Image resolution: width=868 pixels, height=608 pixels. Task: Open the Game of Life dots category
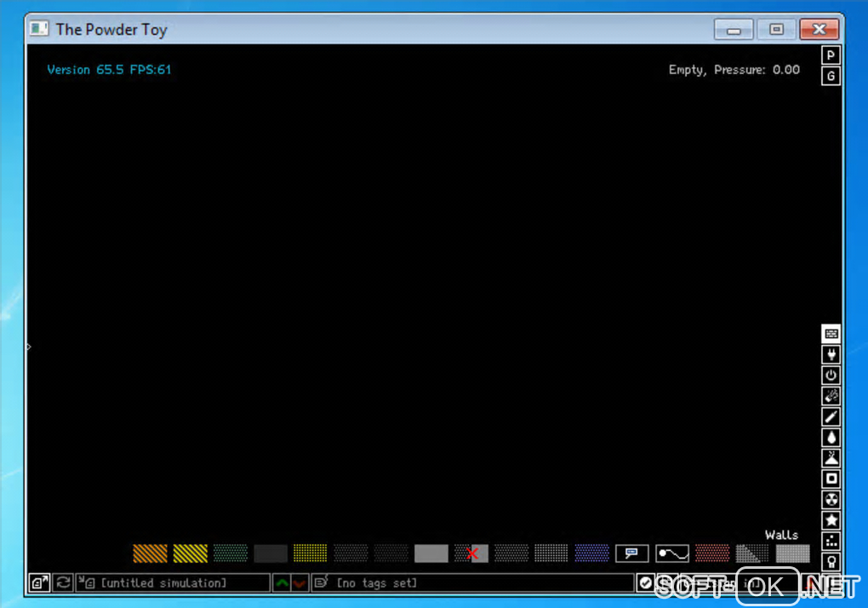[x=831, y=542]
